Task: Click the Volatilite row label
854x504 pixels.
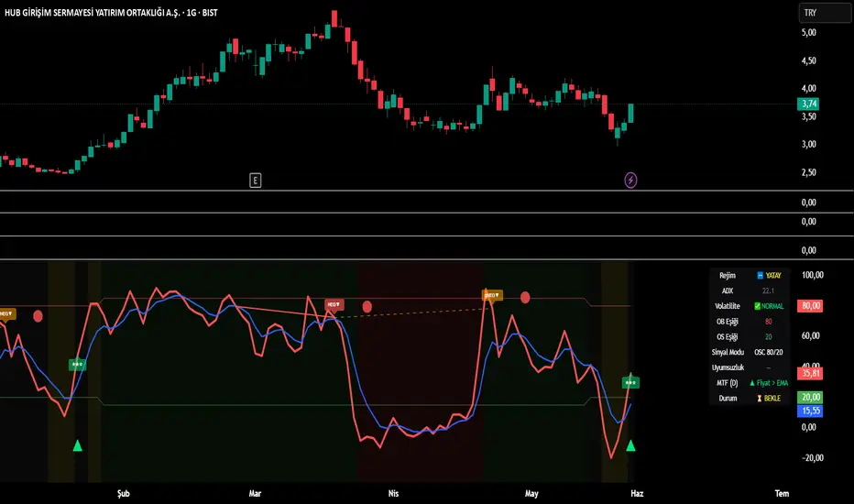Action: click(728, 306)
